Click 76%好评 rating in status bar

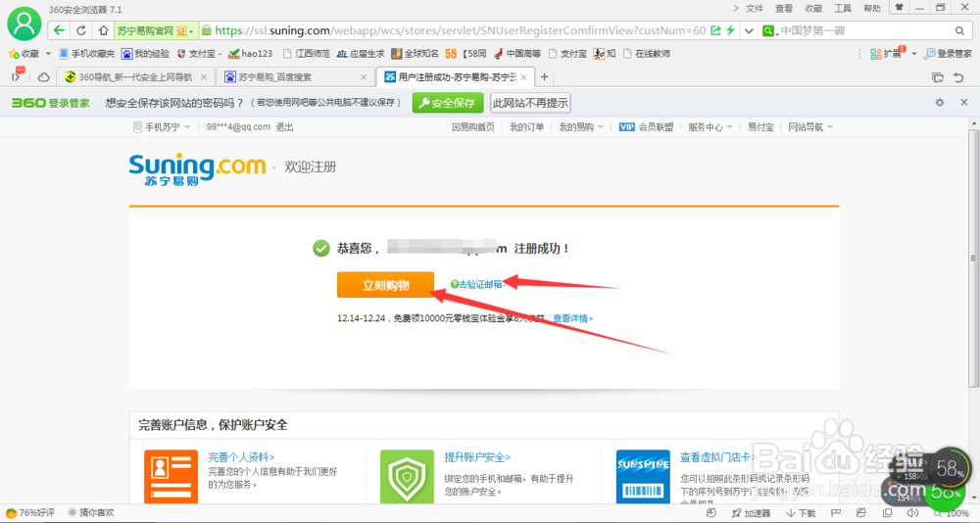pyautogui.click(x=30, y=513)
